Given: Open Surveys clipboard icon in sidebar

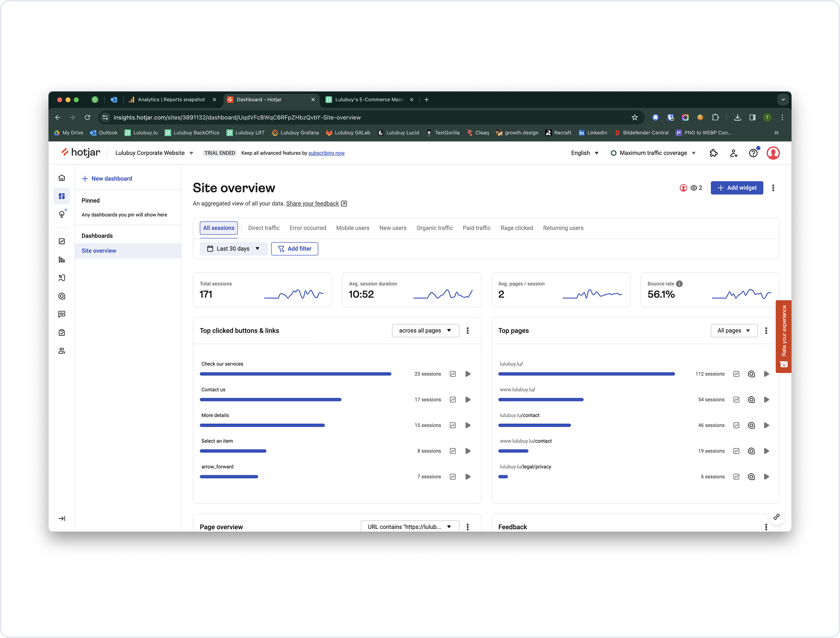Looking at the screenshot, I should click(x=62, y=333).
